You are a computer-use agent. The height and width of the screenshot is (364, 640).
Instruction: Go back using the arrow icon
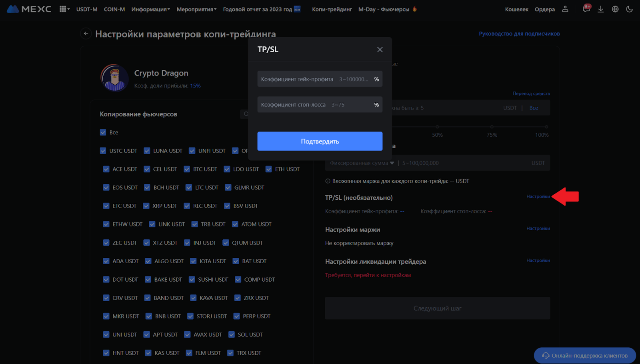pyautogui.click(x=86, y=34)
